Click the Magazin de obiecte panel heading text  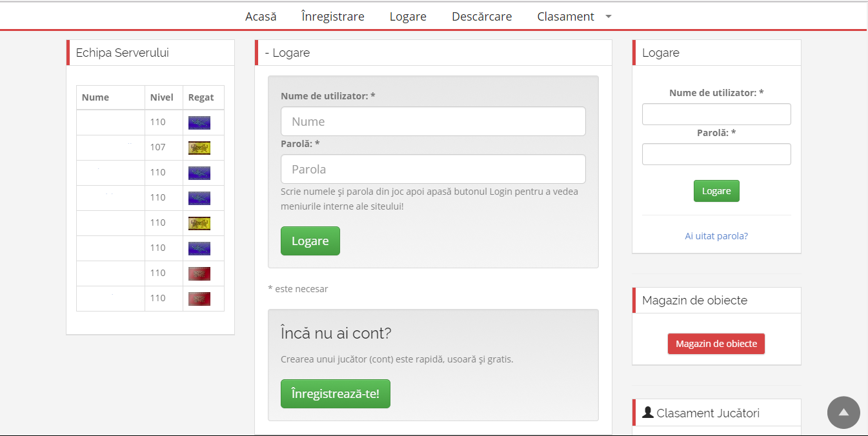point(694,301)
